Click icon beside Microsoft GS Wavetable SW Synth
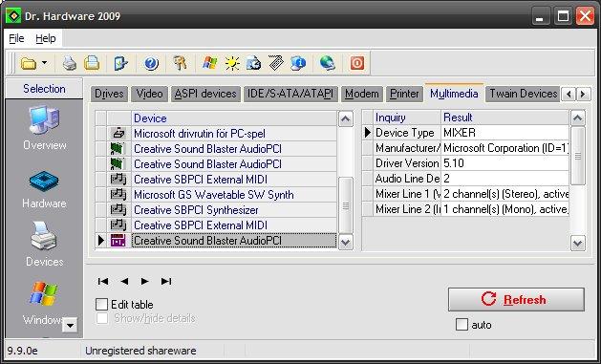This screenshot has width=601, height=364. click(x=118, y=195)
